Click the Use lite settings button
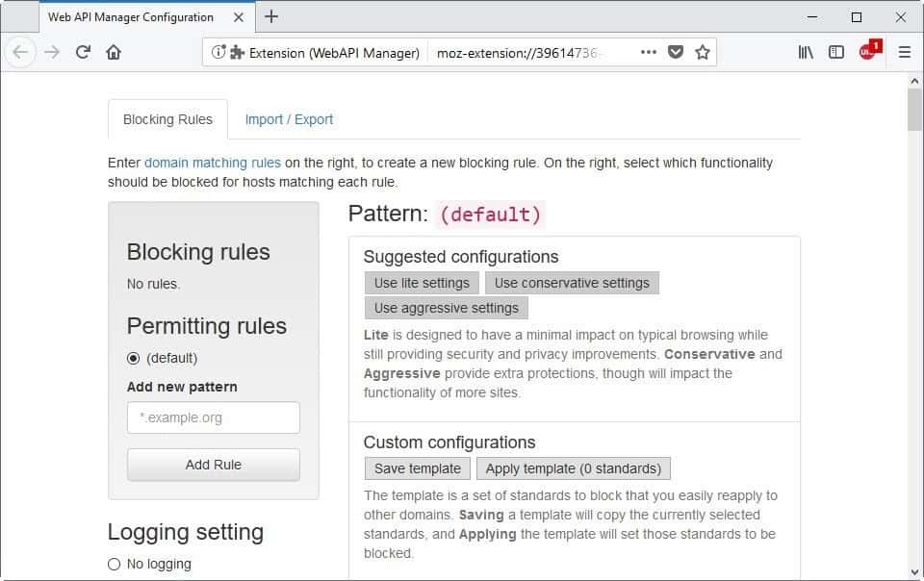This screenshot has width=924, height=581. click(422, 283)
